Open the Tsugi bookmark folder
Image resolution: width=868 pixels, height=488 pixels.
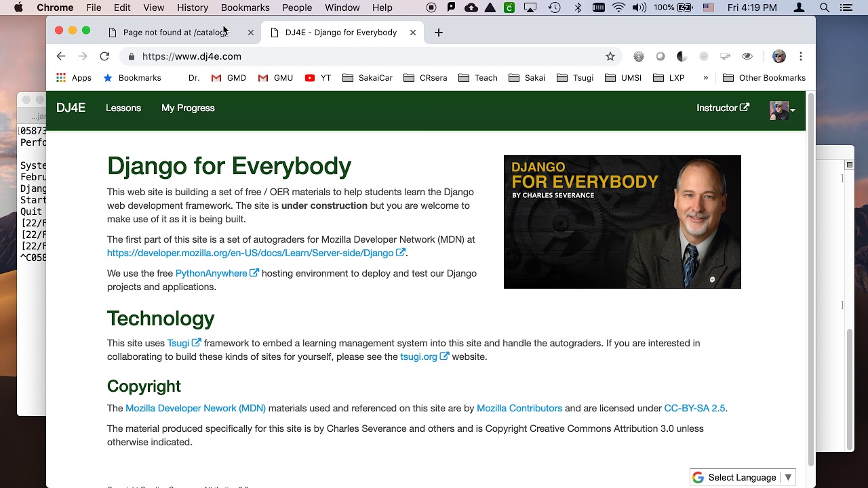point(575,78)
